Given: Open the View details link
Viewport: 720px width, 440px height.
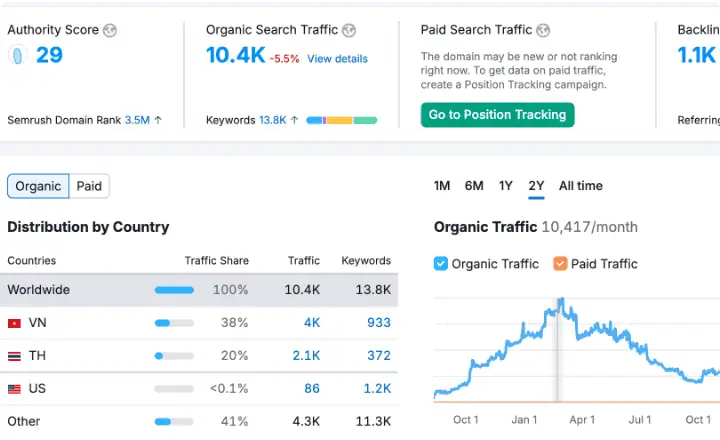Looking at the screenshot, I should 337,59.
